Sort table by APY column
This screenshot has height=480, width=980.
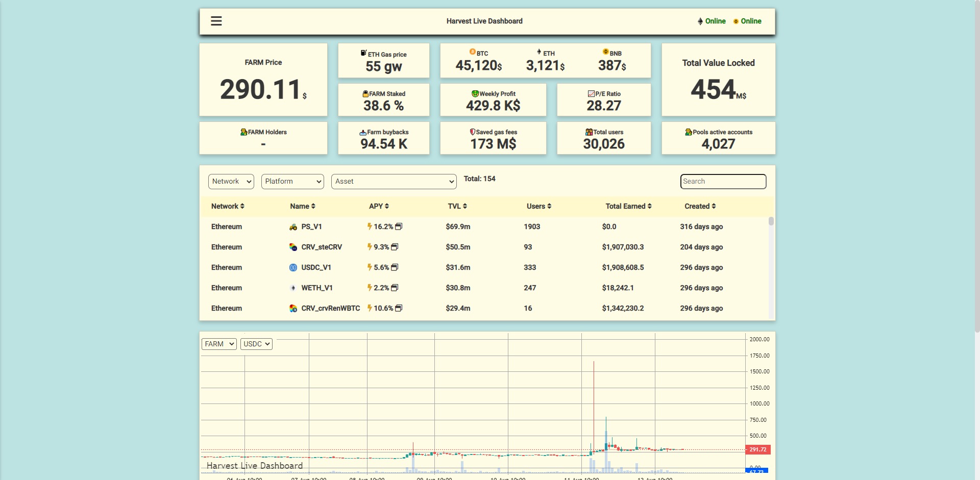pos(379,206)
